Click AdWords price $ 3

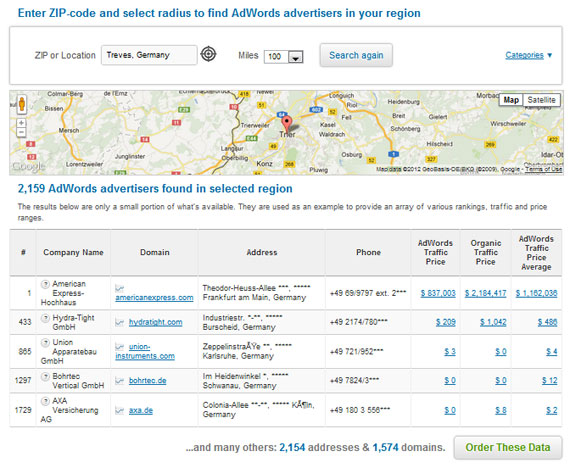point(450,352)
